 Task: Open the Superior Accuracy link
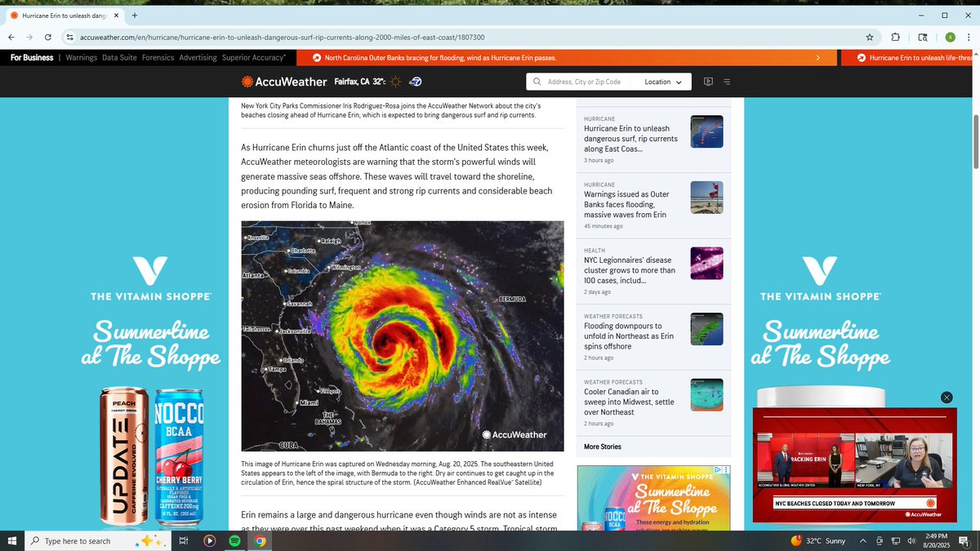tap(254, 58)
